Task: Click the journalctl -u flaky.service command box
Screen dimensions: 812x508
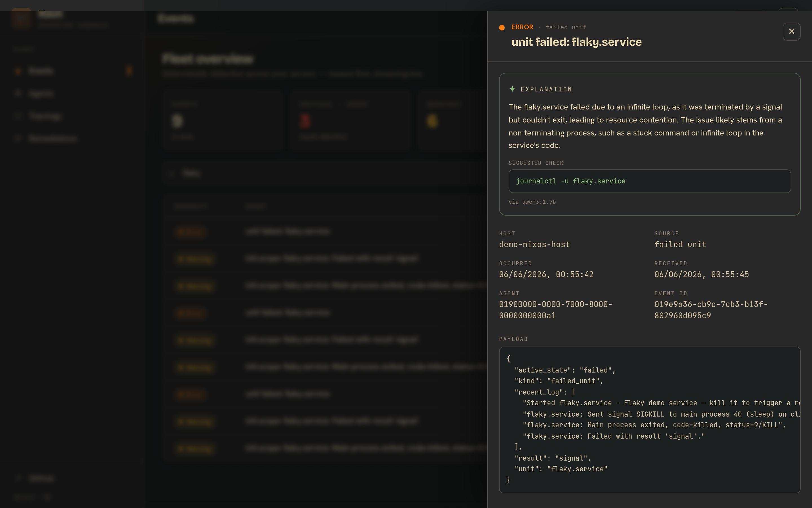Action: 649,181
